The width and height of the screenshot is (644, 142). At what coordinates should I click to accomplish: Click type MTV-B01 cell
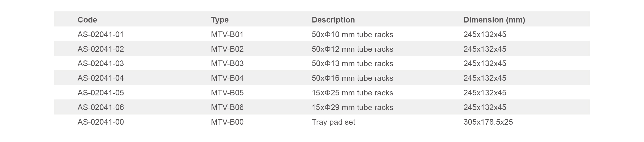coord(227,34)
